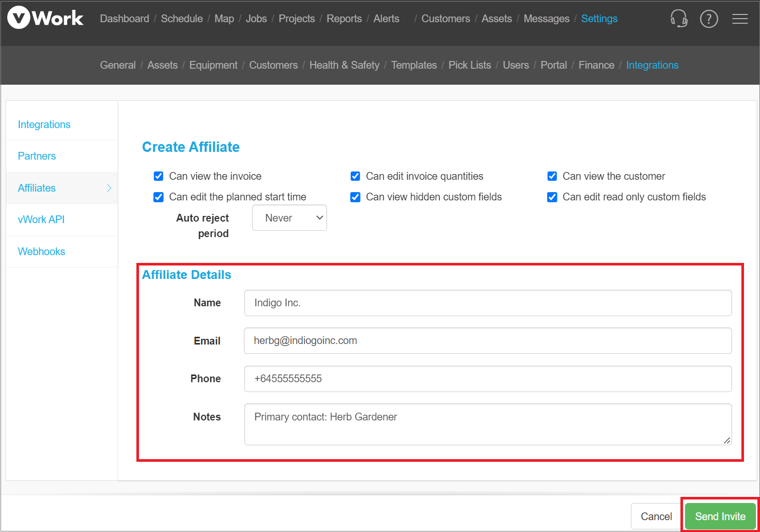This screenshot has width=760, height=532.
Task: Go to Dashboard in top navigation
Action: (125, 19)
